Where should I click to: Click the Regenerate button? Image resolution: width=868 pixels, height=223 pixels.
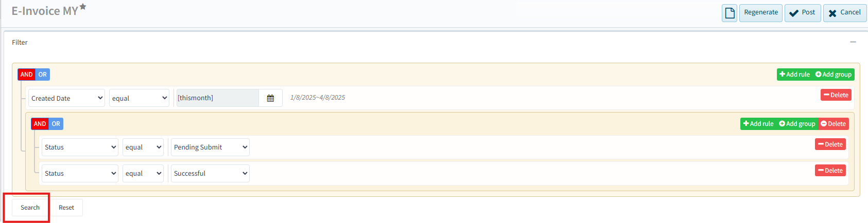760,13
